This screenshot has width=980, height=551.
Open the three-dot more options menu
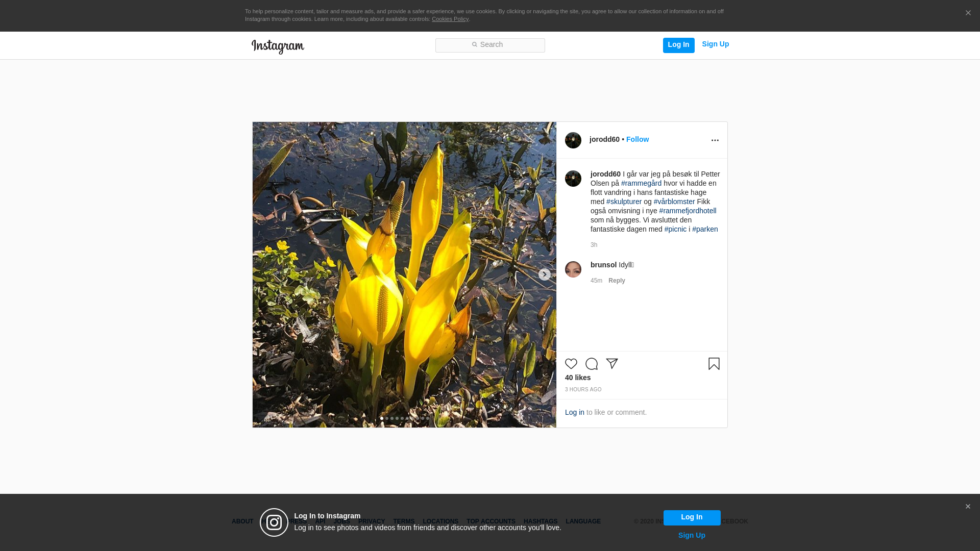pyautogui.click(x=715, y=140)
